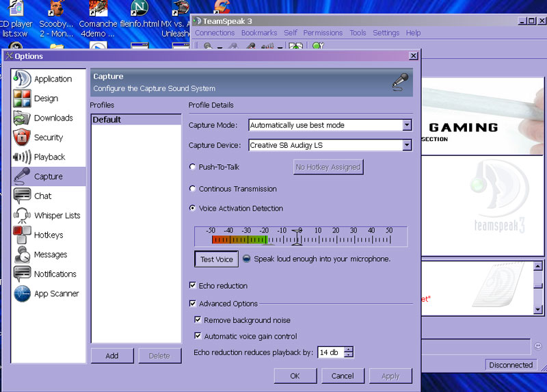The width and height of the screenshot is (547, 392).
Task: Select Continous Transmission radio button
Action: pyautogui.click(x=192, y=189)
